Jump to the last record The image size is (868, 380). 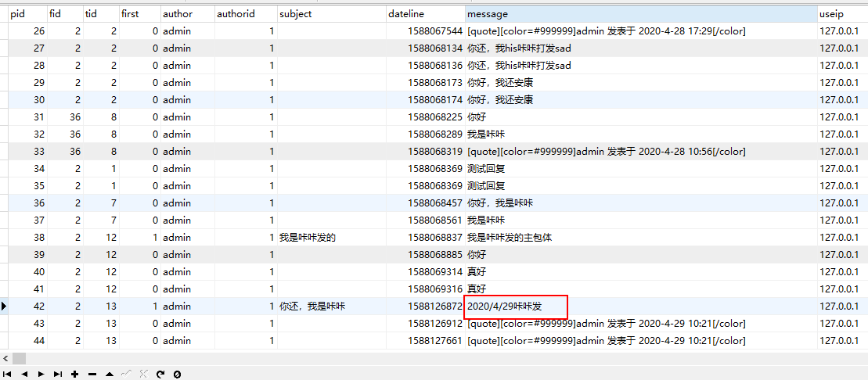tap(58, 374)
